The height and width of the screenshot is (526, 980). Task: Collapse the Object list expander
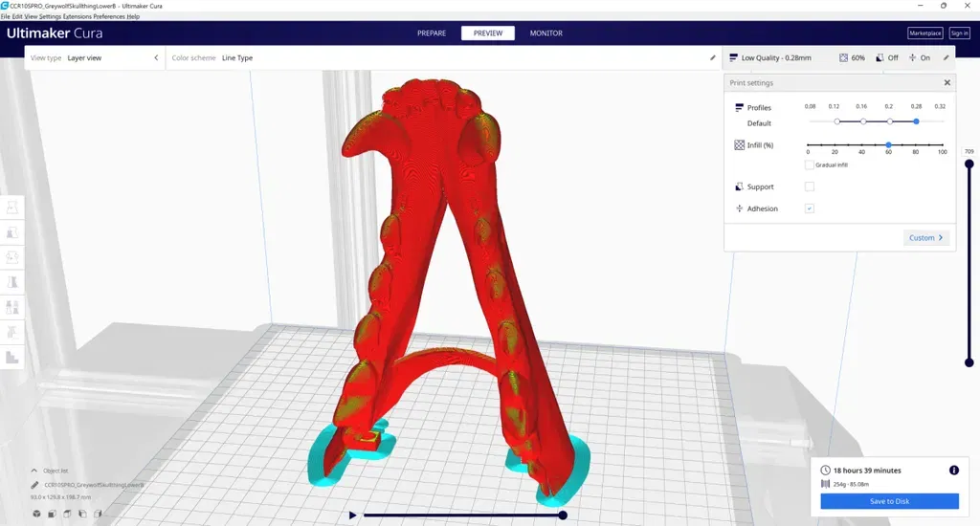34,471
